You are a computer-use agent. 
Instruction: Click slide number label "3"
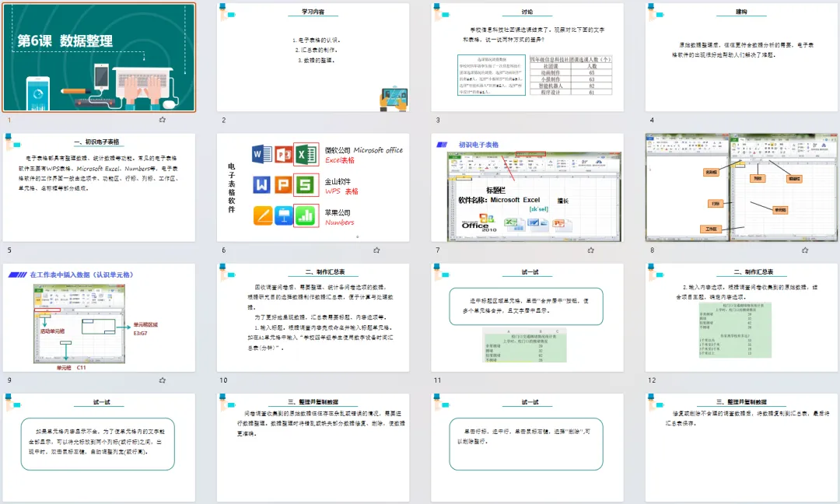[x=438, y=120]
